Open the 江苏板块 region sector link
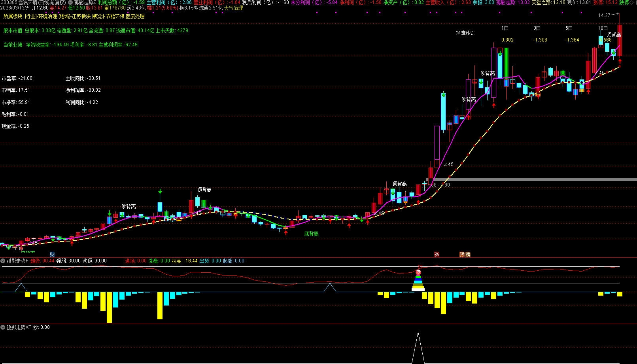Viewport: 637px width, 364px height. 80,16
